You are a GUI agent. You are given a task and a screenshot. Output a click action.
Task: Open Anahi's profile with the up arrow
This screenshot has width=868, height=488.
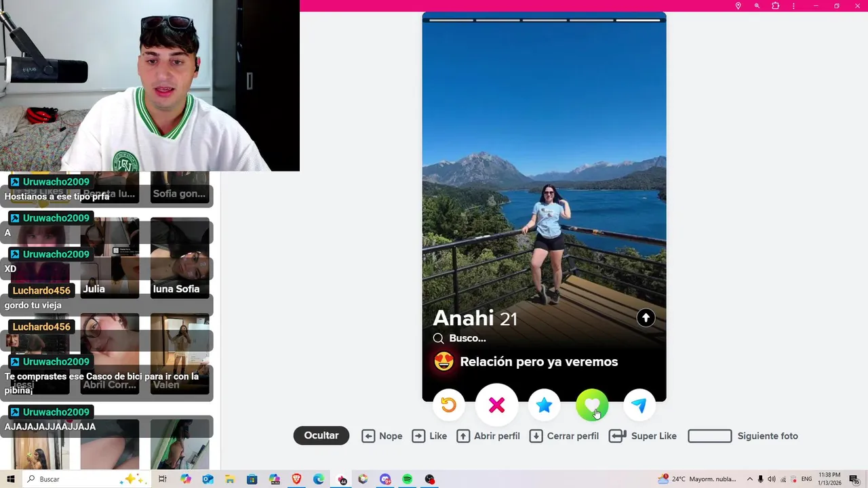pos(646,318)
